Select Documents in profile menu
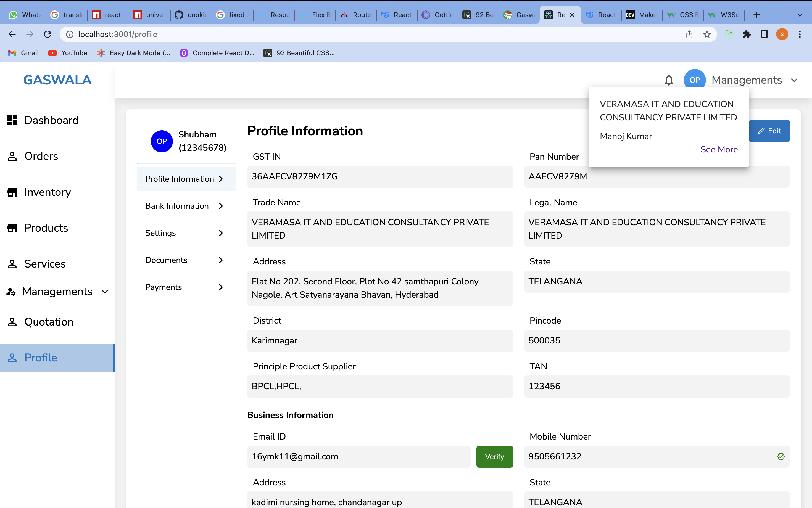Viewport: 812px width, 508px height. click(184, 260)
